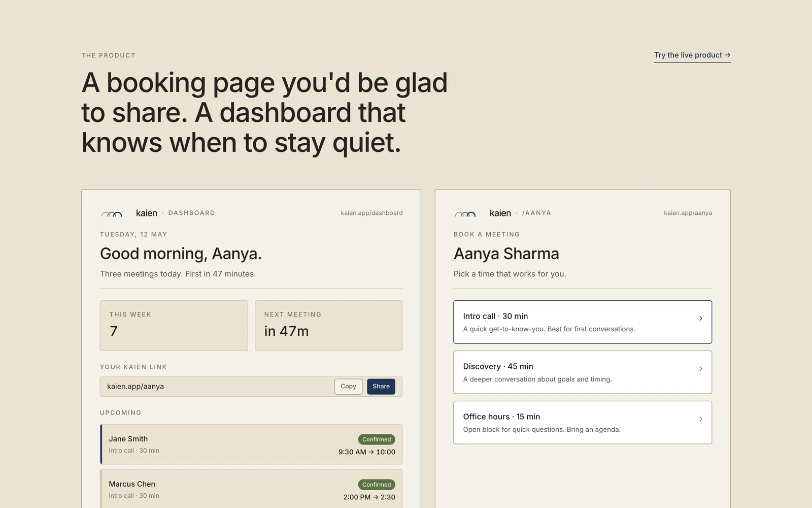The width and height of the screenshot is (812, 508).
Task: Click the /AANYA label
Action: 536,213
